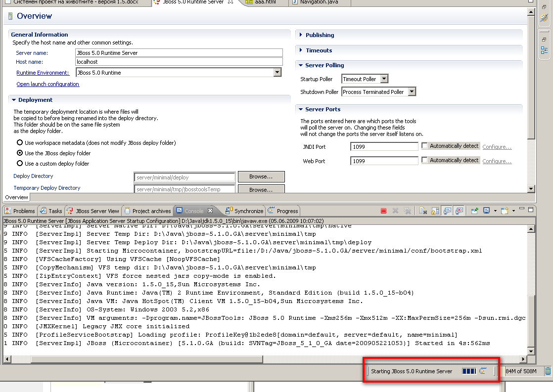Terminate the running server via red stop icon
The height and width of the screenshot is (392, 553).
tap(383, 211)
